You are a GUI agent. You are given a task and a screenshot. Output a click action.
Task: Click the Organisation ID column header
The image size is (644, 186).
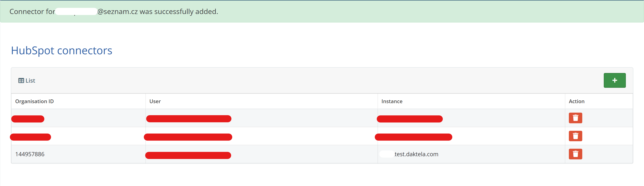click(x=35, y=101)
